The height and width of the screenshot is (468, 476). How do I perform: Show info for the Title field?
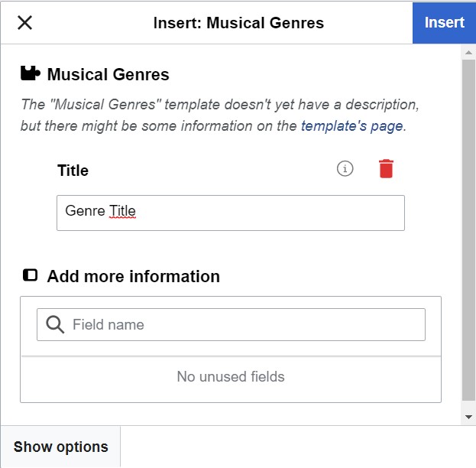coord(345,169)
